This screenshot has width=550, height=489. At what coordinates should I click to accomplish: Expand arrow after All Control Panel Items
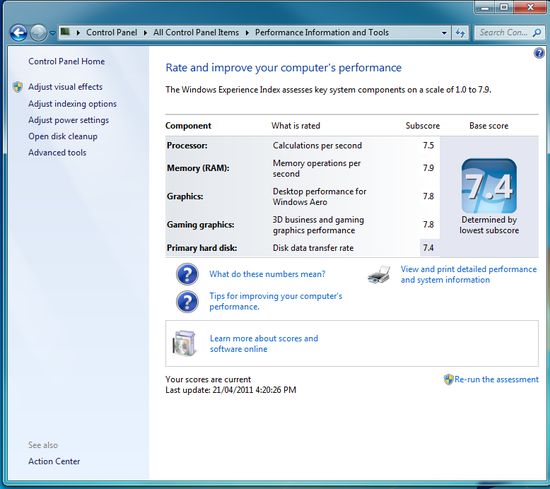point(247,33)
